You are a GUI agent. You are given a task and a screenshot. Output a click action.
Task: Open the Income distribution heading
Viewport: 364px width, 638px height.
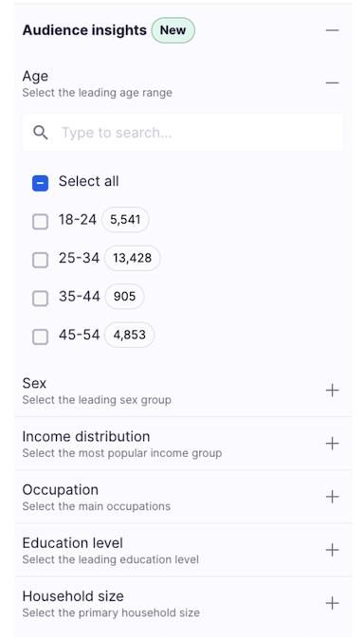click(86, 437)
